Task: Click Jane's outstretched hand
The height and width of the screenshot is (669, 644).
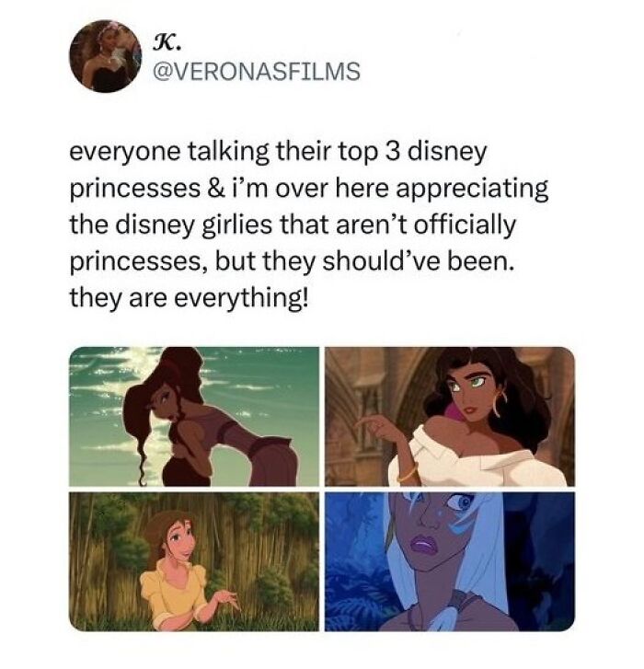Action: (225, 598)
